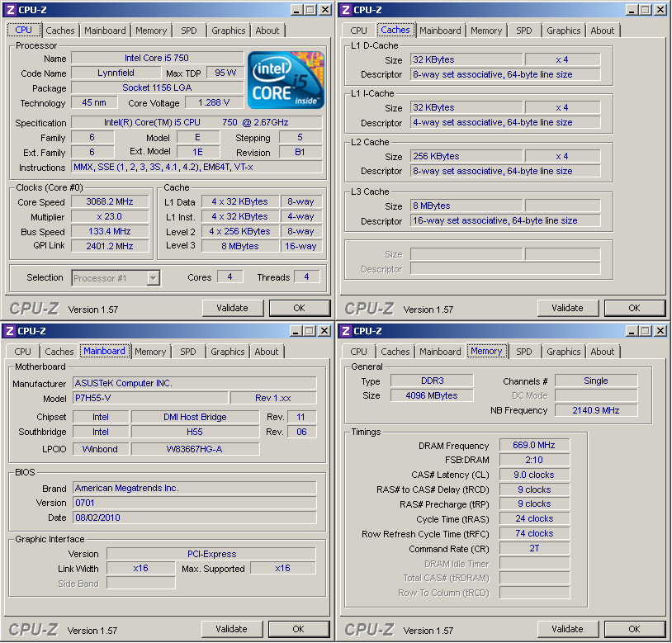
Task: Click the Core Voltage 1.288 V value
Action: point(214,102)
